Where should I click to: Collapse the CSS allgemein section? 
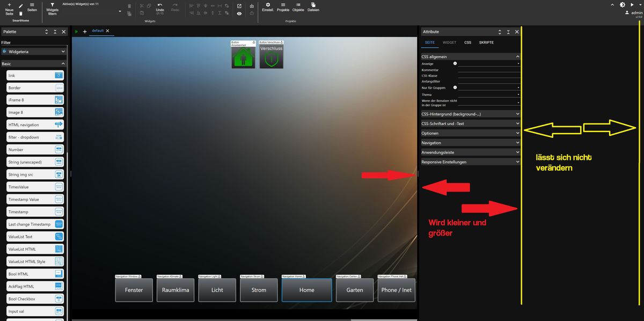[471, 56]
